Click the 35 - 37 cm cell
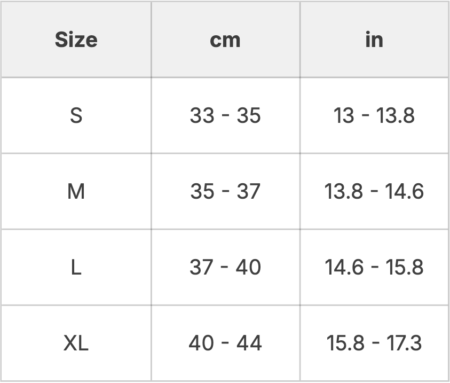Screen dimensions: 450x383 click(225, 191)
